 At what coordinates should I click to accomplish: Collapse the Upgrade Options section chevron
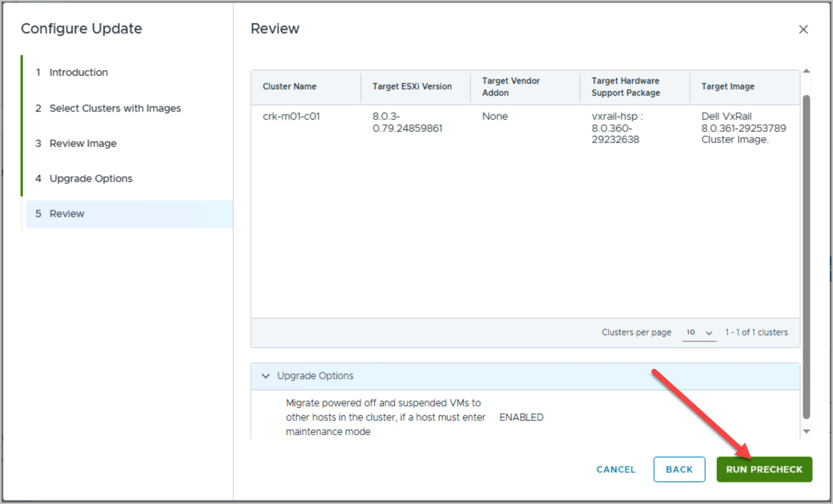[x=266, y=376]
